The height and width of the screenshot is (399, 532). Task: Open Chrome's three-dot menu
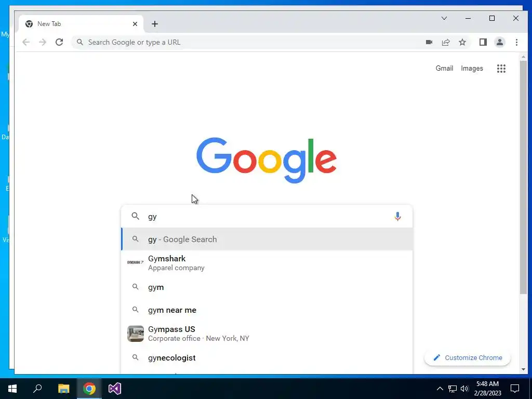pyautogui.click(x=516, y=42)
